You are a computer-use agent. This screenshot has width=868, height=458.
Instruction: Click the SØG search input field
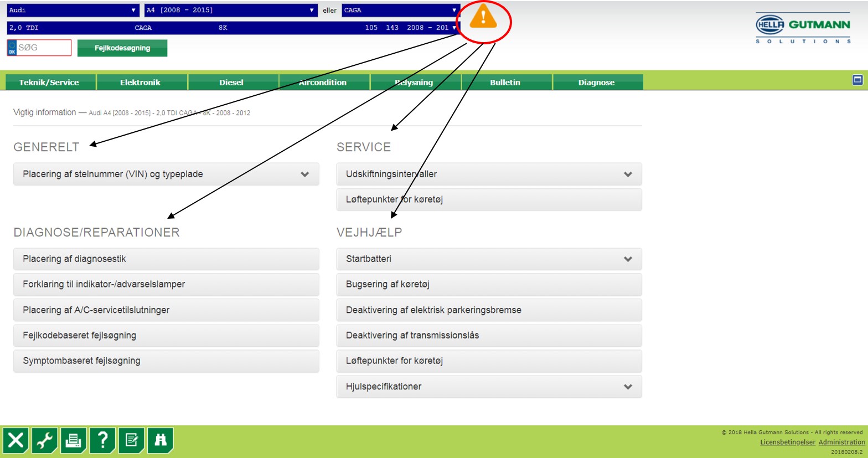[x=43, y=48]
